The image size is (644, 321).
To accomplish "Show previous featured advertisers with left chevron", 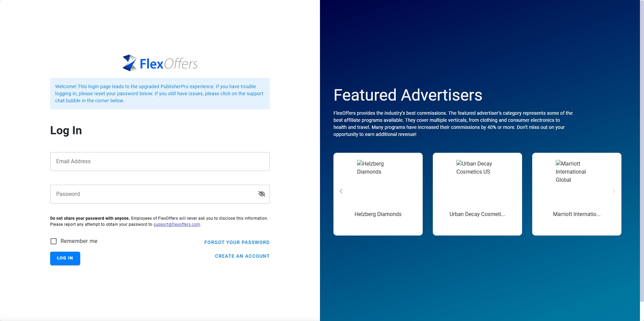I will [x=341, y=191].
